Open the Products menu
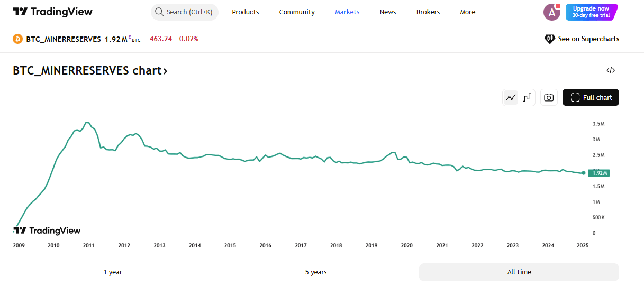This screenshot has width=644, height=295. 246,12
